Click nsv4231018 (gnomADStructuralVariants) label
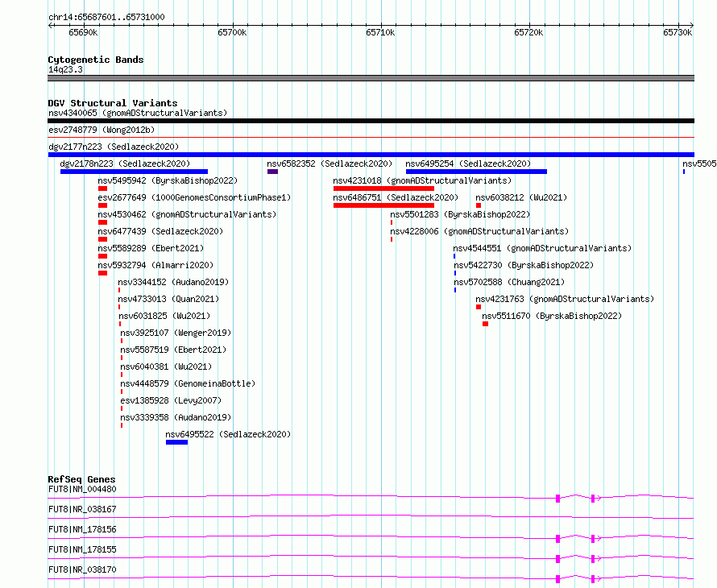717x588 pixels. point(422,180)
